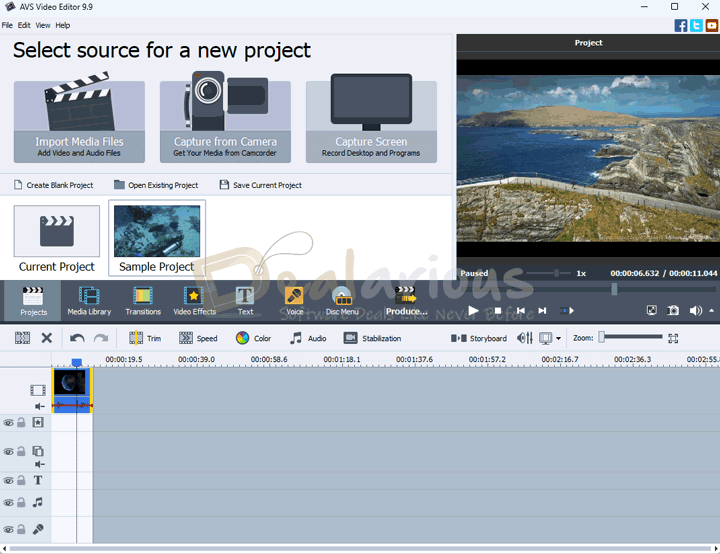Open the Voice recording tool
This screenshot has height=554, width=720.
294,301
